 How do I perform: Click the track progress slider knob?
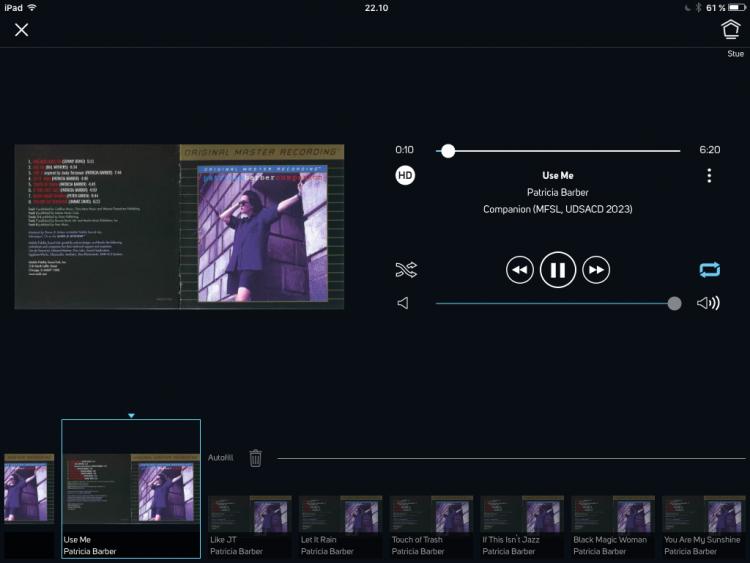pos(448,151)
